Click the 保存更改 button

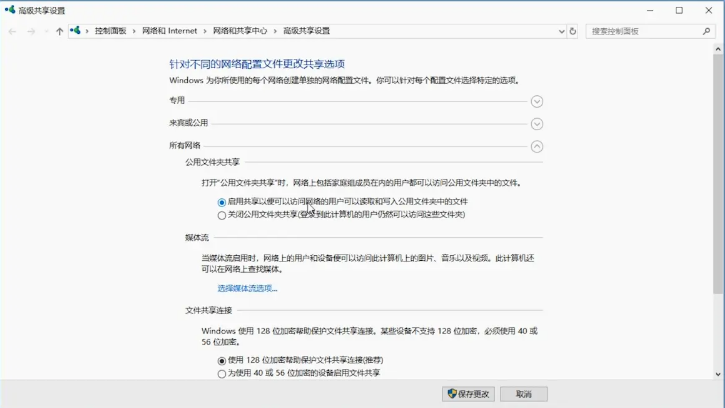point(468,394)
